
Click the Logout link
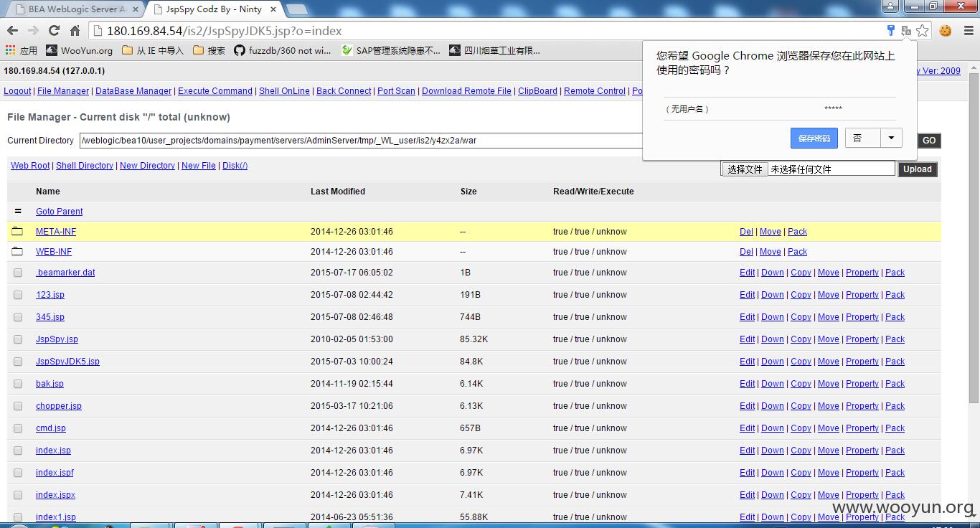point(17,91)
